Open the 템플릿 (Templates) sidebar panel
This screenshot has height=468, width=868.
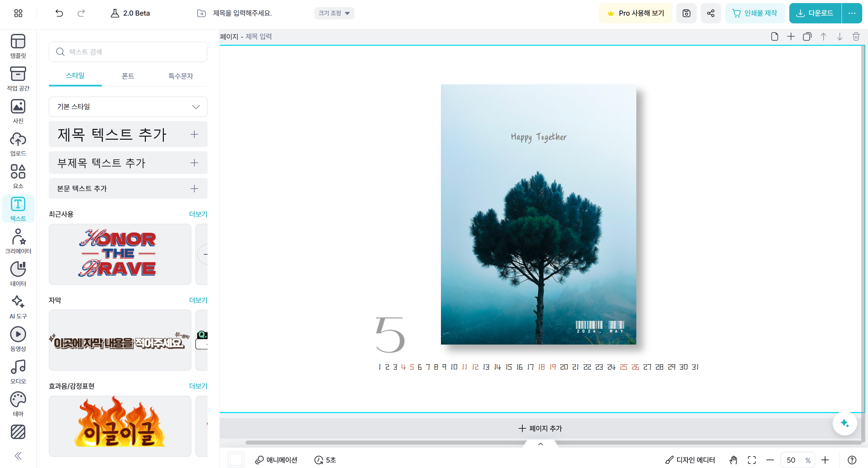click(x=18, y=46)
